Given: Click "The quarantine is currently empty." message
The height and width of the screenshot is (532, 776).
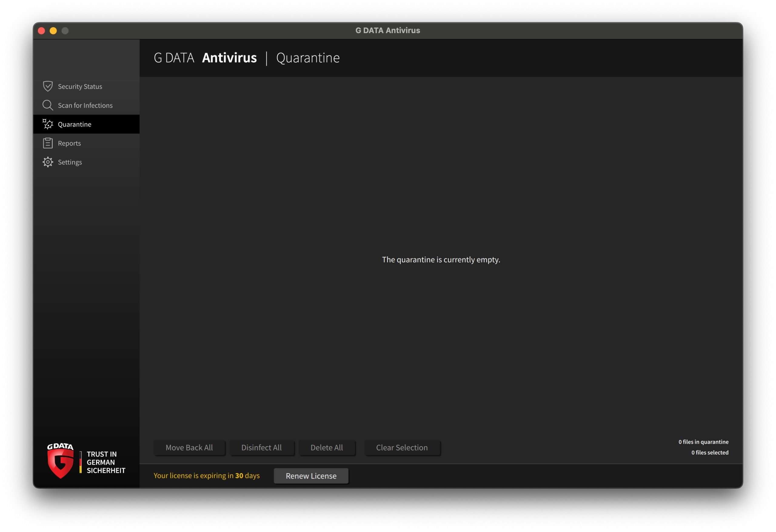Looking at the screenshot, I should [x=441, y=260].
